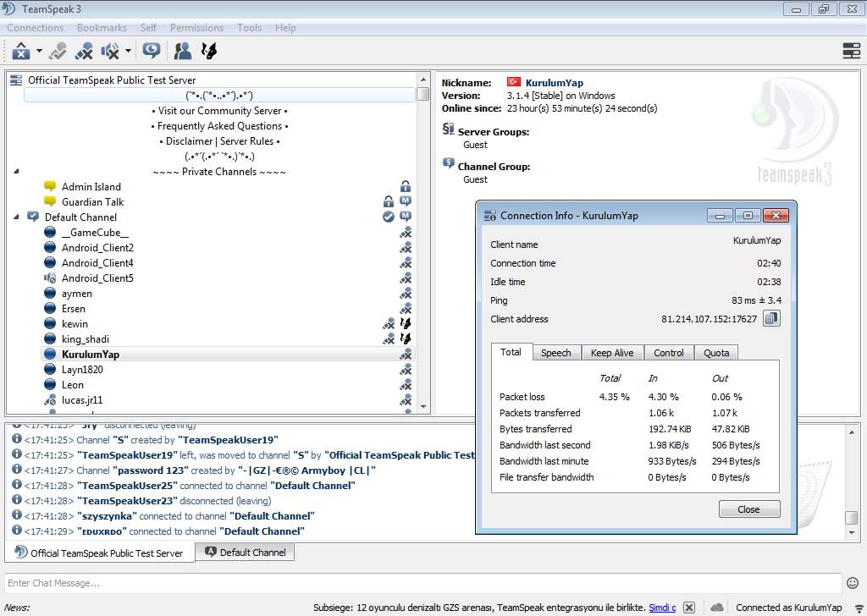Click the muted microphone icon on __GameCube__ row
This screenshot has width=867, height=616.
pos(406,233)
